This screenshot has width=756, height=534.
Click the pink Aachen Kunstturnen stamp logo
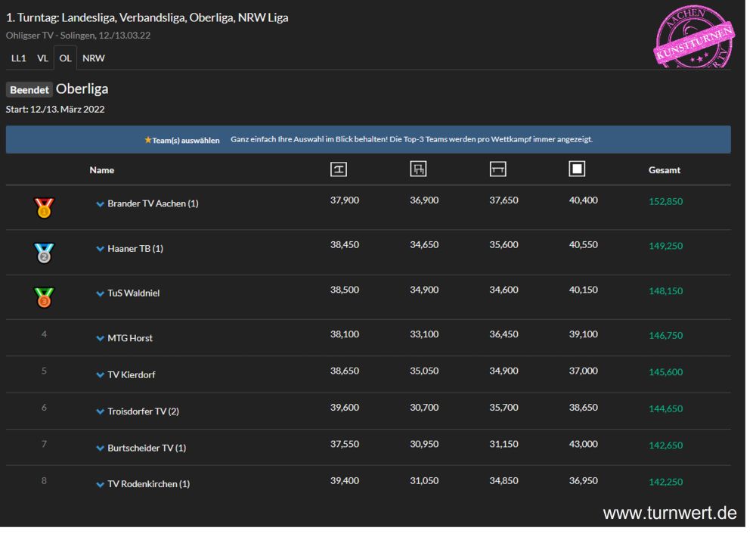point(694,36)
